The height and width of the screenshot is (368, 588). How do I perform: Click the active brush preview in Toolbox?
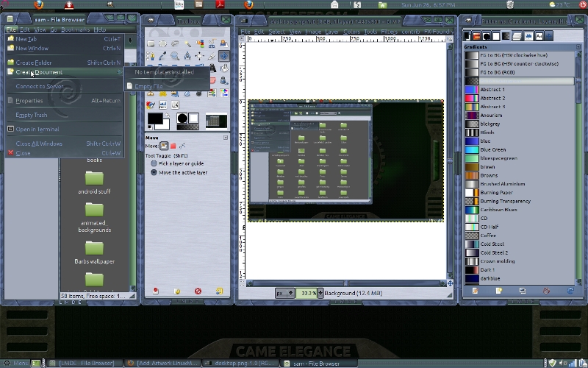[x=182, y=118]
